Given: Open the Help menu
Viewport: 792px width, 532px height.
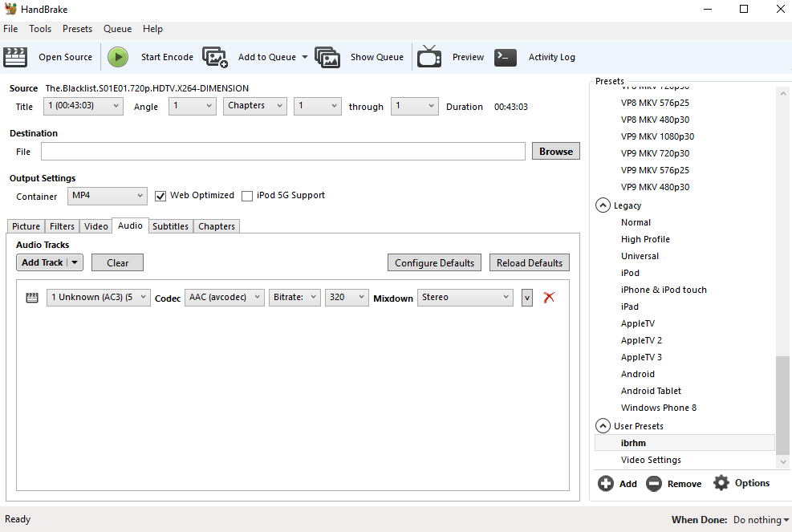Looking at the screenshot, I should (x=152, y=29).
